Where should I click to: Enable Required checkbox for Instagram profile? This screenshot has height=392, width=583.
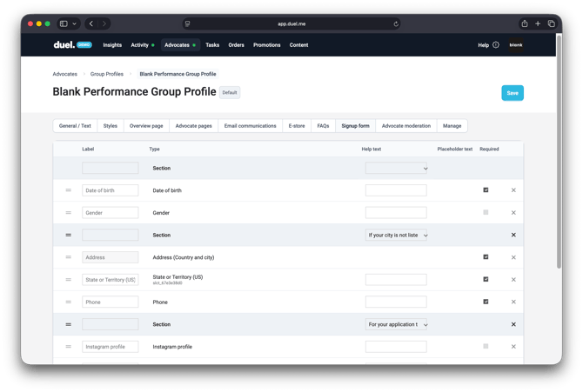(486, 347)
